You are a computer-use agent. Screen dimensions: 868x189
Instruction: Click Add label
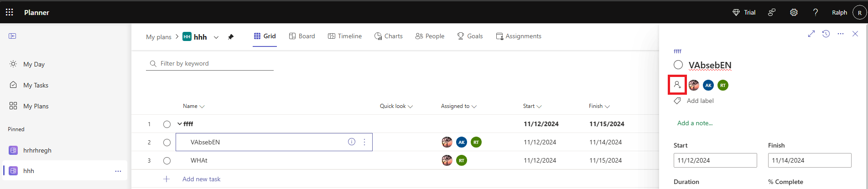(700, 101)
